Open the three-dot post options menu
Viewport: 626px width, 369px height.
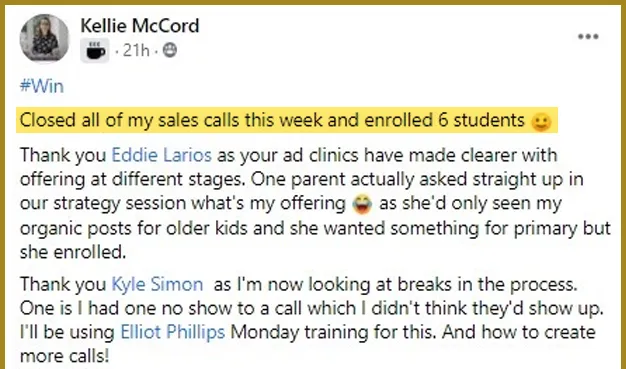(588, 37)
